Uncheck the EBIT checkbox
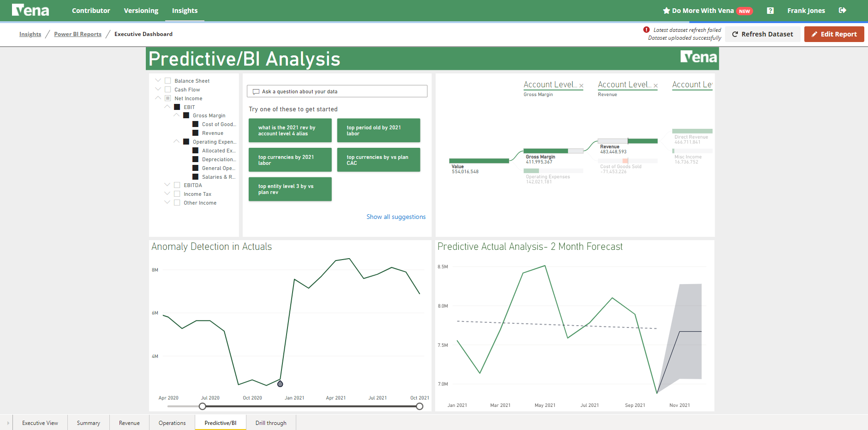Viewport: 868px width, 430px height. [177, 107]
